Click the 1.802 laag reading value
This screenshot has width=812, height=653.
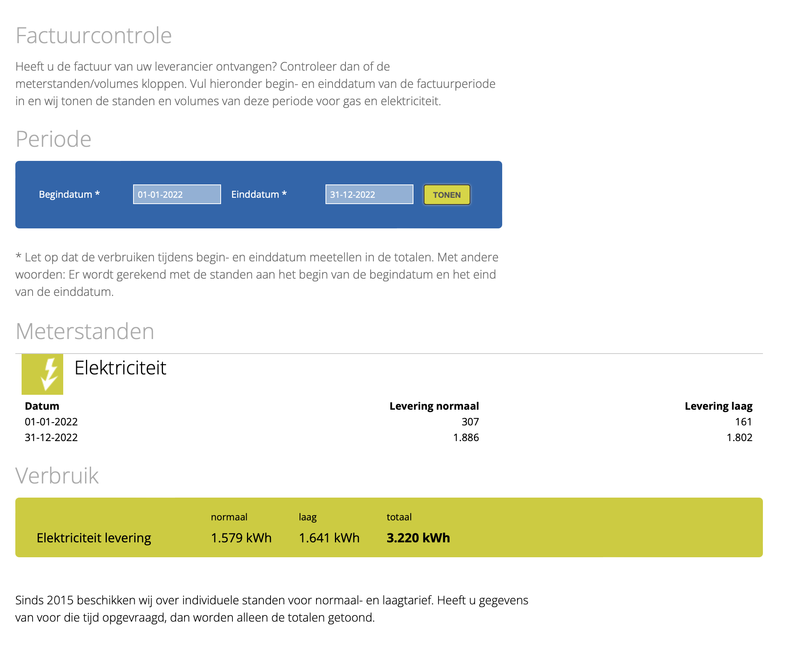pos(739,438)
